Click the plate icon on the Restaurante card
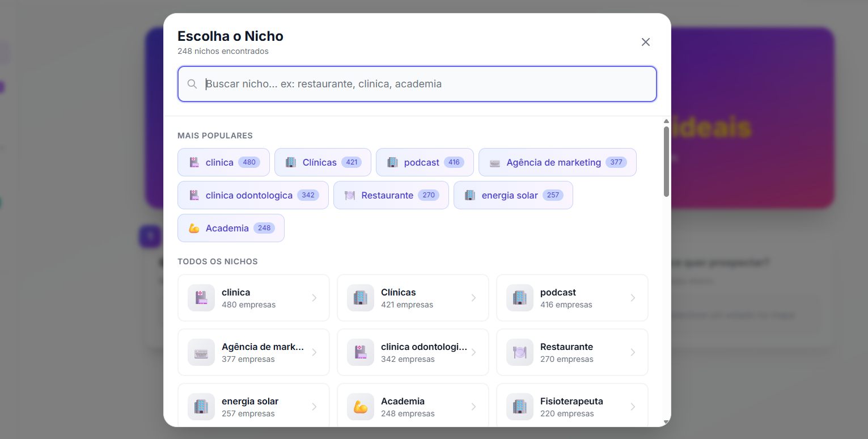 [x=519, y=352]
